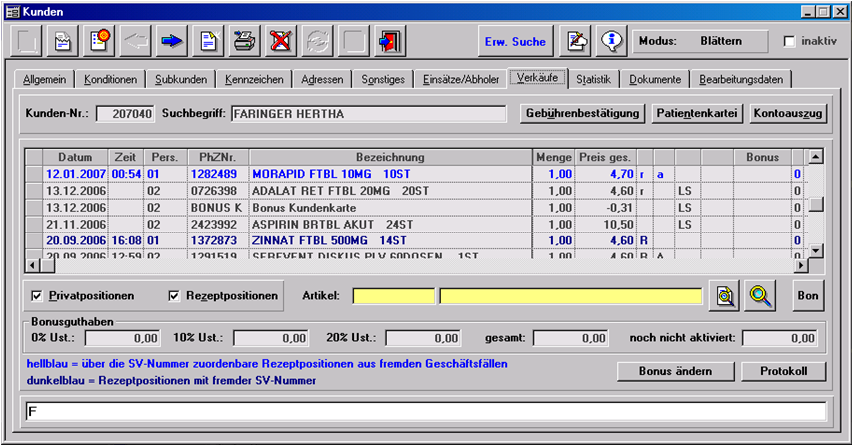
Task: Click the red X delete icon
Action: tap(281, 42)
